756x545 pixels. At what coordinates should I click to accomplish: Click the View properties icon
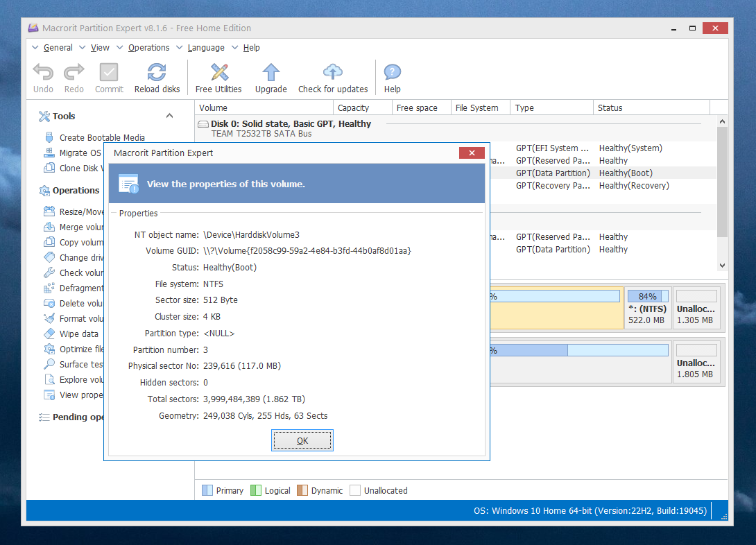[x=49, y=395]
